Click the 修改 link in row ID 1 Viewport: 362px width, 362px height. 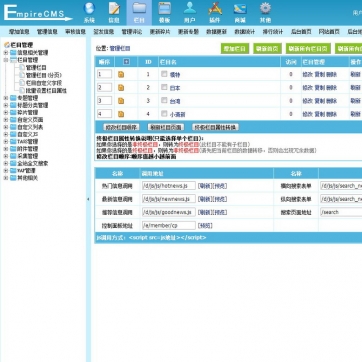[307, 75]
